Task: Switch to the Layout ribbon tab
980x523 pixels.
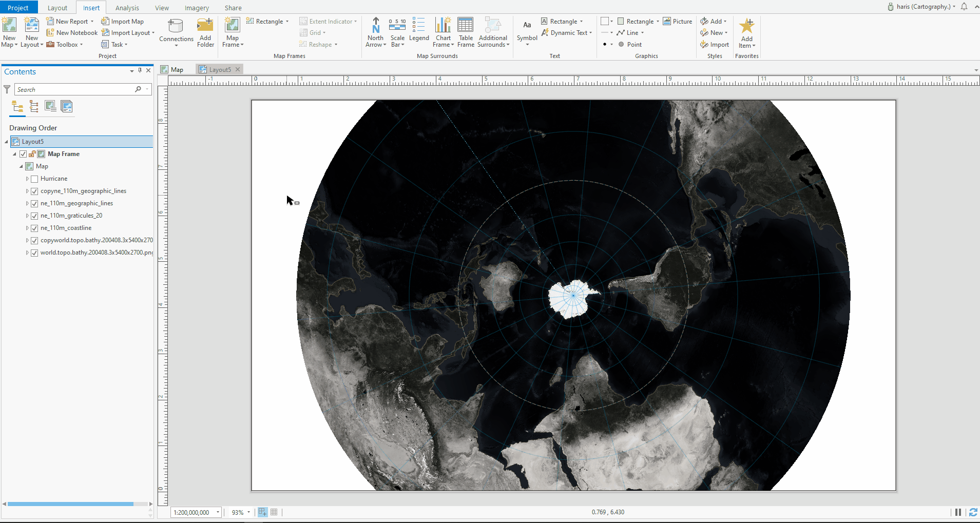Action: pyautogui.click(x=57, y=8)
